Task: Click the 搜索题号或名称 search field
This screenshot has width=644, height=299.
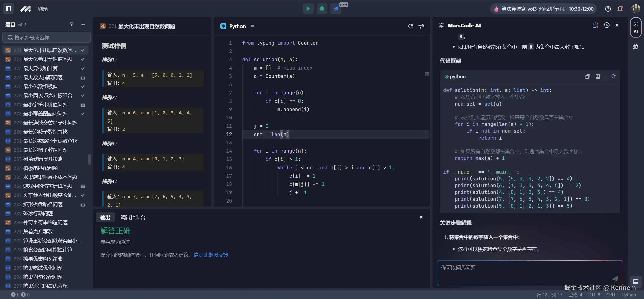Action: pyautogui.click(x=47, y=37)
